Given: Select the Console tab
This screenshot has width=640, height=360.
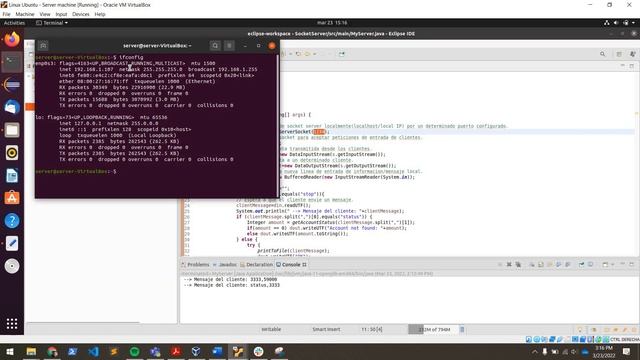Looking at the screenshot, I should click(291, 264).
